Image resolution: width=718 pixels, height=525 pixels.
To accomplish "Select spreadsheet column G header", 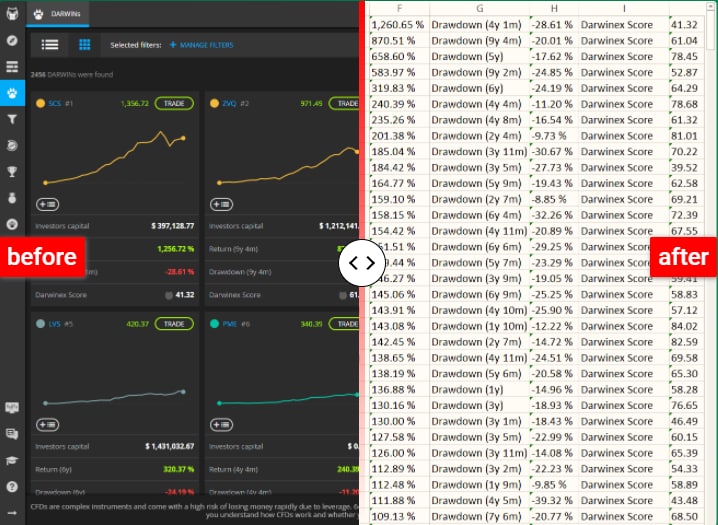I will pos(479,8).
